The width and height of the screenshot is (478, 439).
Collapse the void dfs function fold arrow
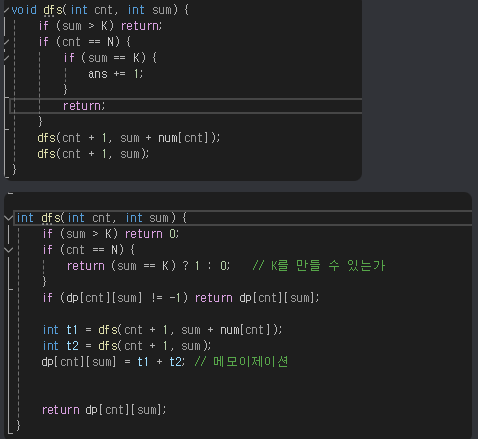click(6, 10)
